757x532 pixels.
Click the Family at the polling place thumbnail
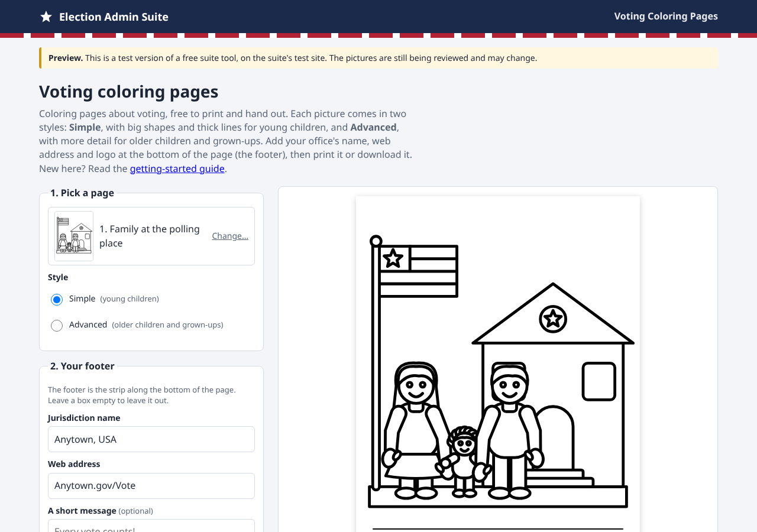(x=74, y=236)
